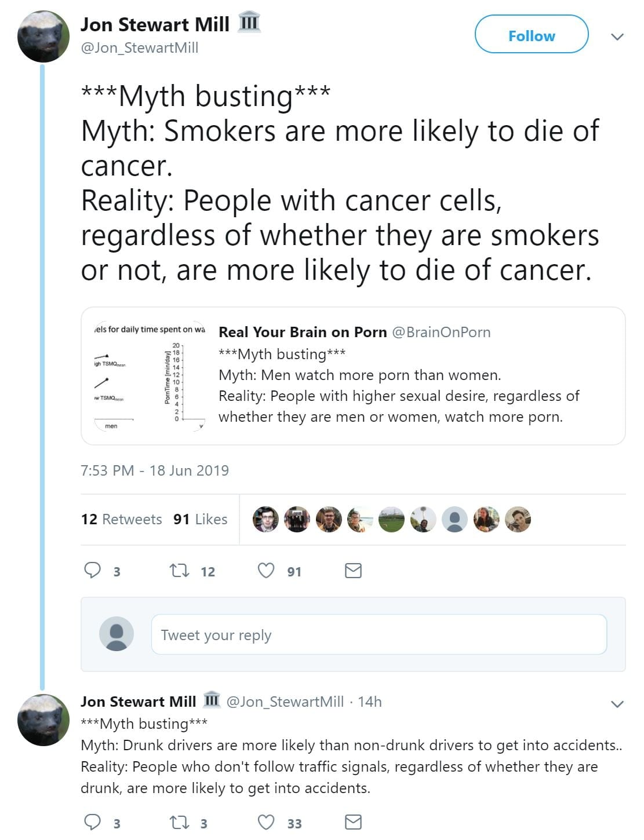Retweet the drunk drivers reply tweet
This screenshot has width=644, height=840.
pyautogui.click(x=179, y=823)
